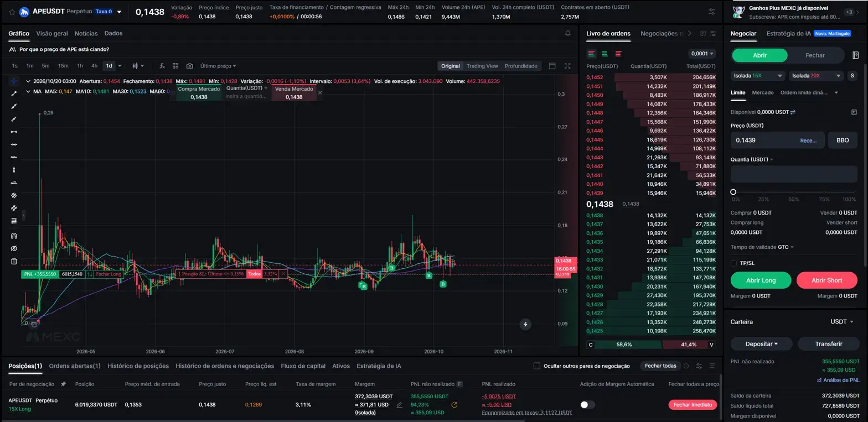
Task: Click the asset transfer arrows next to Disponível
Action: [793, 112]
